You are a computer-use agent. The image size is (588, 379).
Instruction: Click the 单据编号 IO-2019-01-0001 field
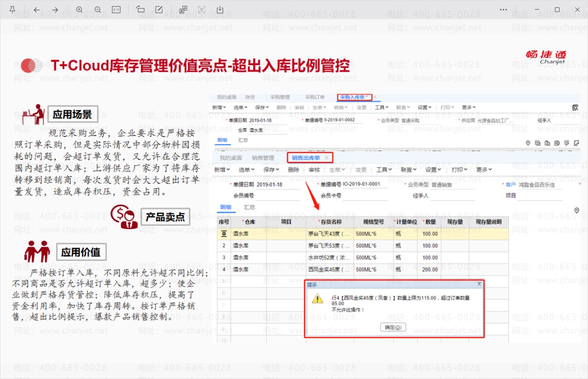click(365, 185)
